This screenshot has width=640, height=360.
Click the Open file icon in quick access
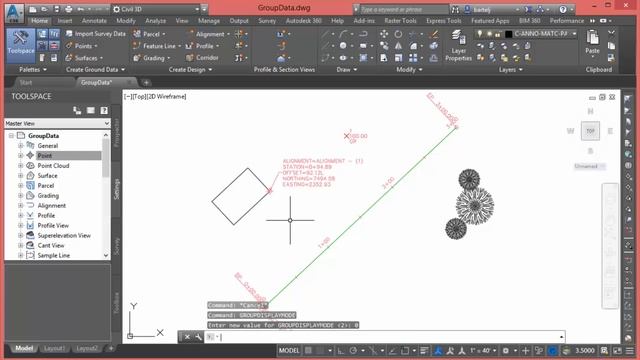point(44,9)
